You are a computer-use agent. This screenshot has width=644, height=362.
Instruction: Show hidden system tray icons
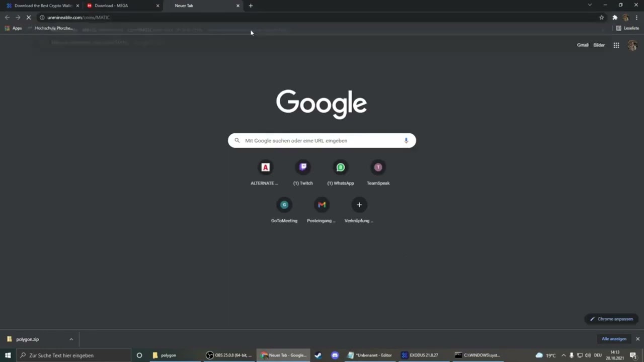(x=563, y=355)
